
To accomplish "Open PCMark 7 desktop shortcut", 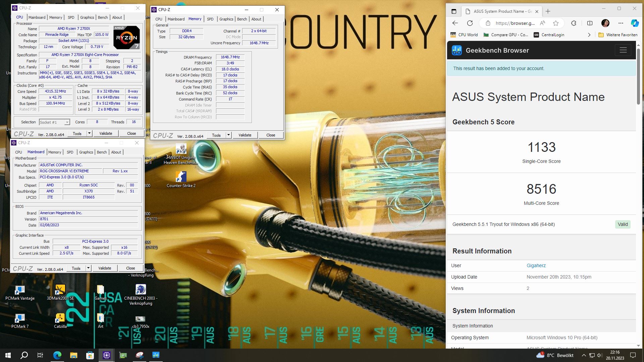I will [x=20, y=321].
